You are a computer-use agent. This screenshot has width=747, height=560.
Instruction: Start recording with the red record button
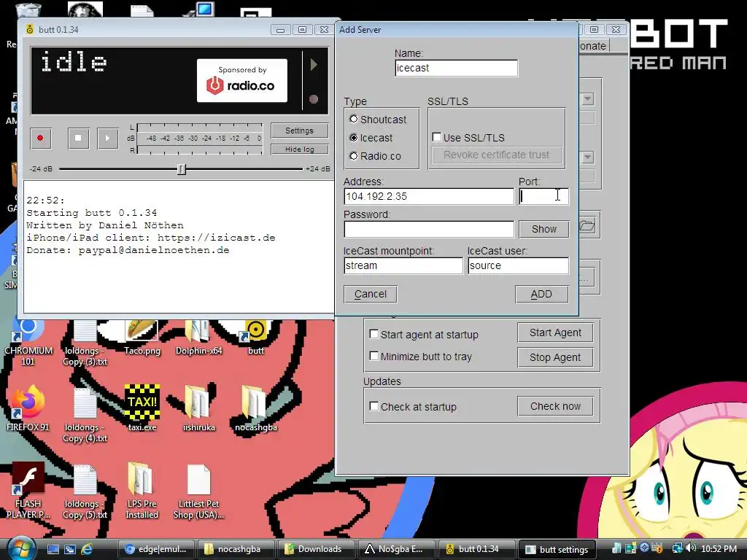click(41, 138)
